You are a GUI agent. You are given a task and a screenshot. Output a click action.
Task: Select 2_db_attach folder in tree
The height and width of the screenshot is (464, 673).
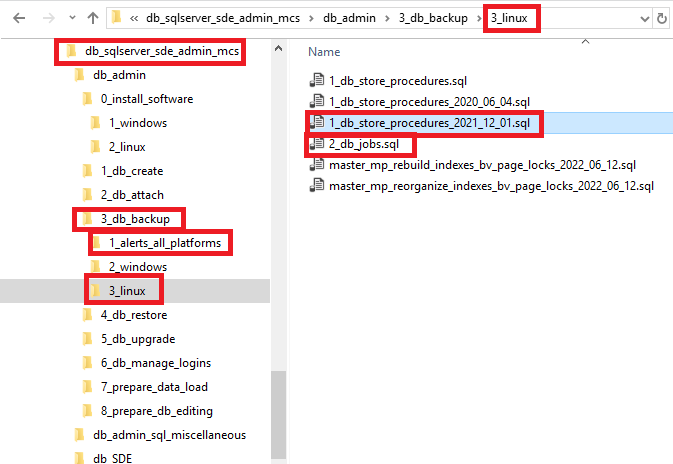click(132, 195)
